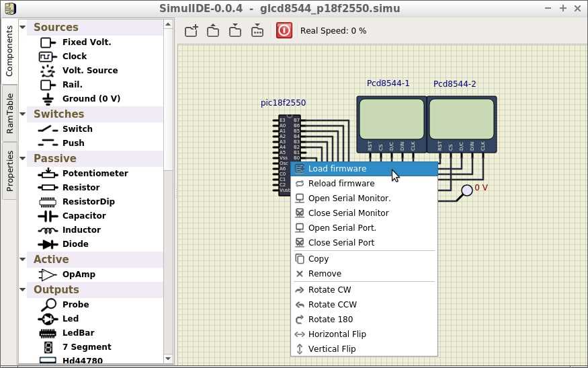The width and height of the screenshot is (588, 368).
Task: Collapse the Outputs category
Action: 22,289
